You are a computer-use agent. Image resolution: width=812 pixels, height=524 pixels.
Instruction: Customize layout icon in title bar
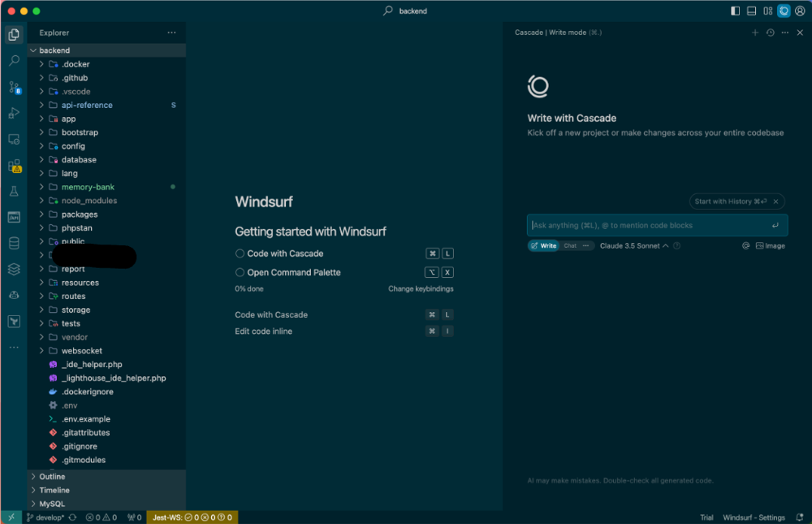tap(767, 11)
